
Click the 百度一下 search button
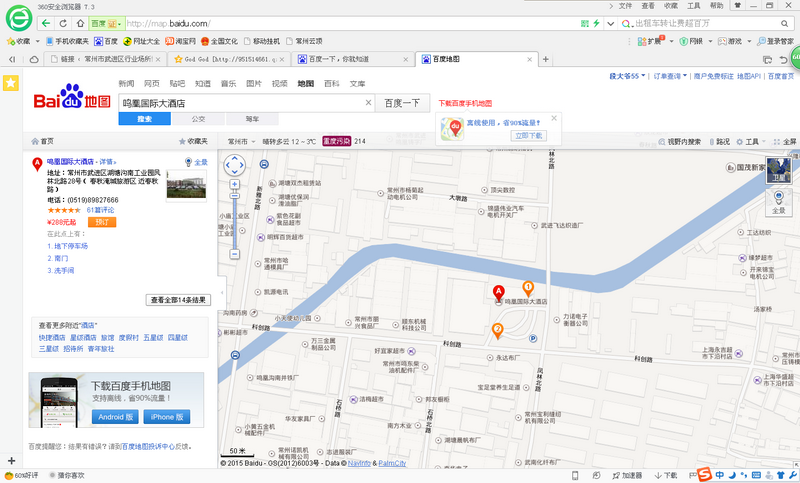[x=403, y=103]
